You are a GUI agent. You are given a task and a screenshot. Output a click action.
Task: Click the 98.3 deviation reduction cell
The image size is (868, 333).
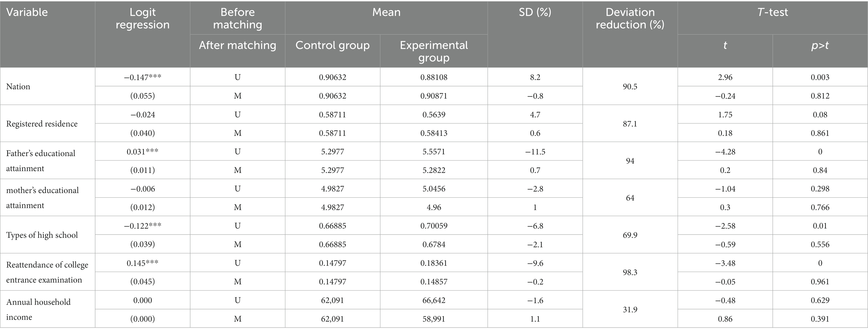click(630, 272)
